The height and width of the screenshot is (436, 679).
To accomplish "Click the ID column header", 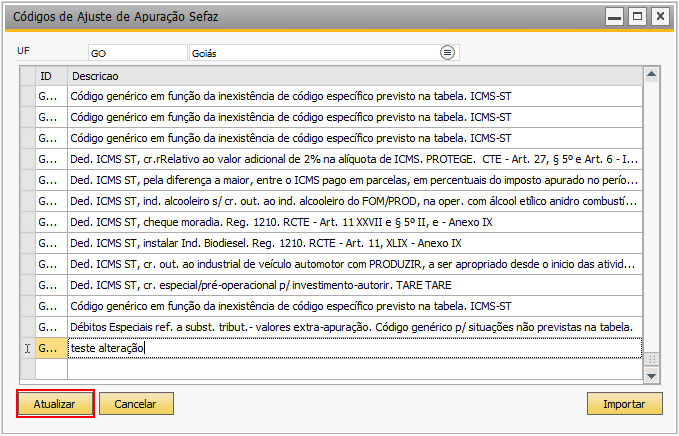I will point(51,76).
